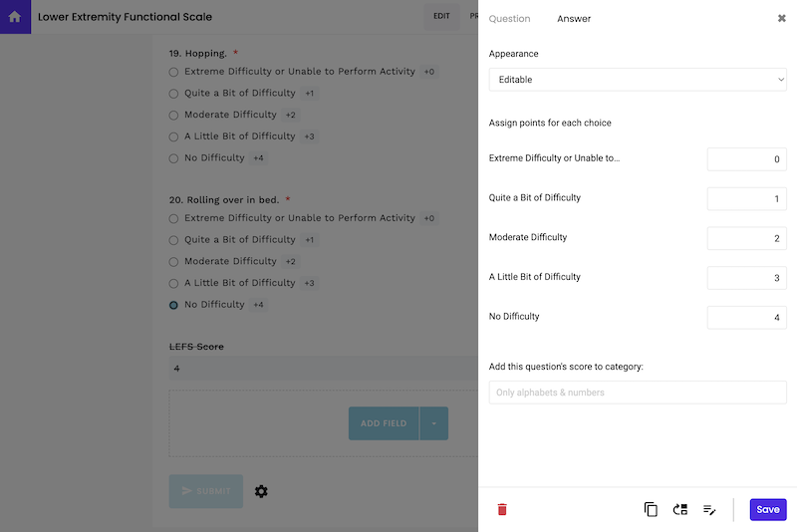This screenshot has height=532, width=797.
Task: Click the score category input field
Action: (638, 393)
